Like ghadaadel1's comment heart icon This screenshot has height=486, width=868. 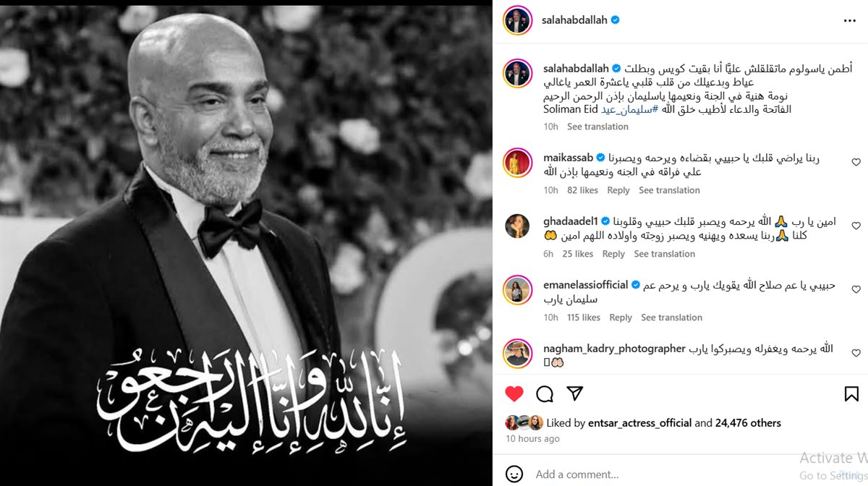click(856, 226)
